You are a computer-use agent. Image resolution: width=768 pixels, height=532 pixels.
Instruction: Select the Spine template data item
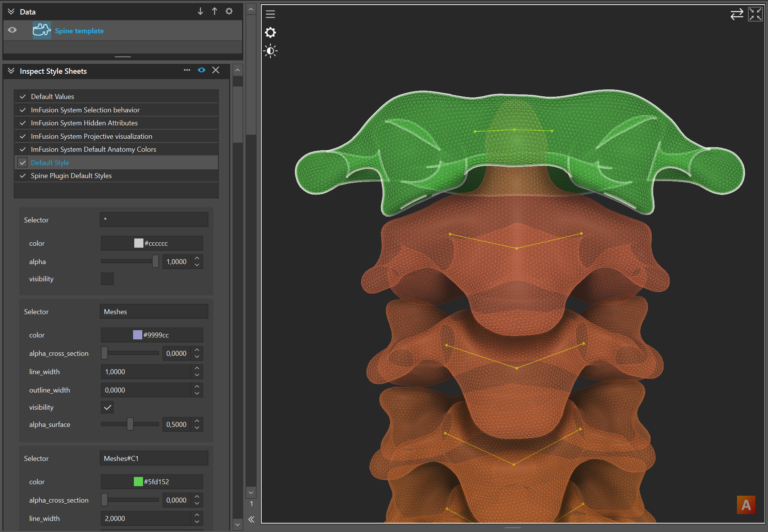click(x=79, y=31)
